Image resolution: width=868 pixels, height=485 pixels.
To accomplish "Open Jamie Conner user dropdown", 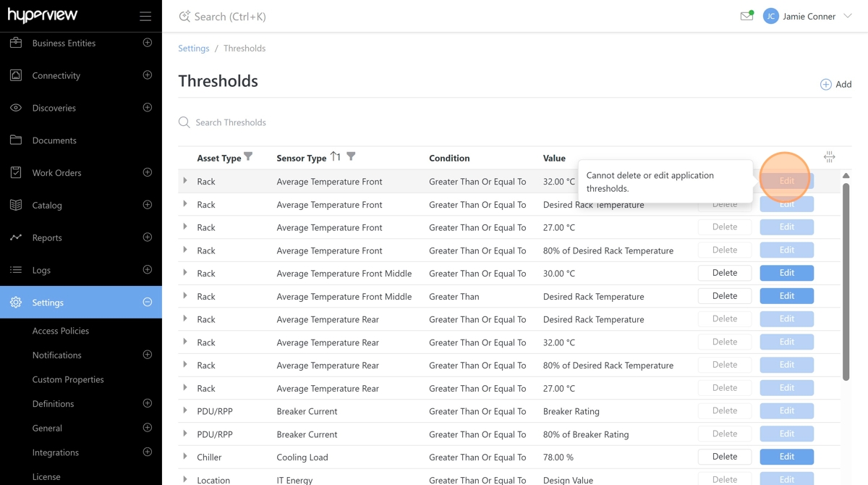I will click(x=847, y=16).
